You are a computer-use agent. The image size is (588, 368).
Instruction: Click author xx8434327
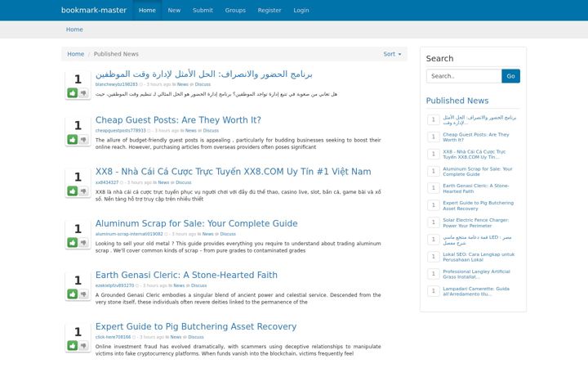107,182
